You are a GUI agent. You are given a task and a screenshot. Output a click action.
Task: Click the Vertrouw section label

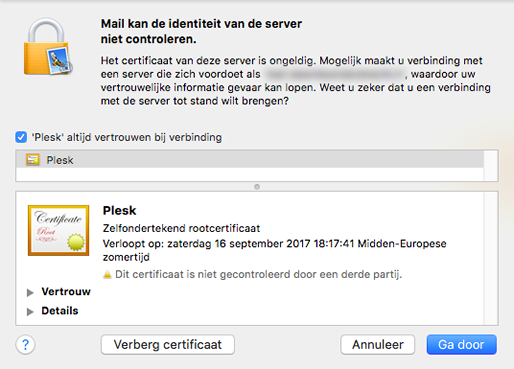pos(66,292)
